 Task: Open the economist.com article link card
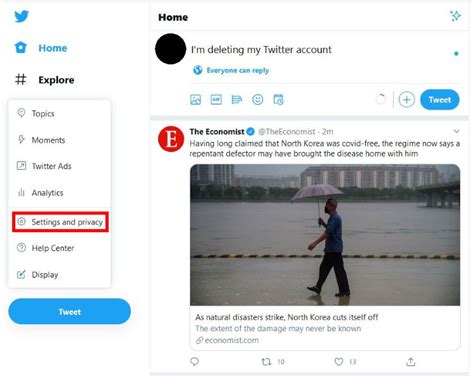(325, 328)
